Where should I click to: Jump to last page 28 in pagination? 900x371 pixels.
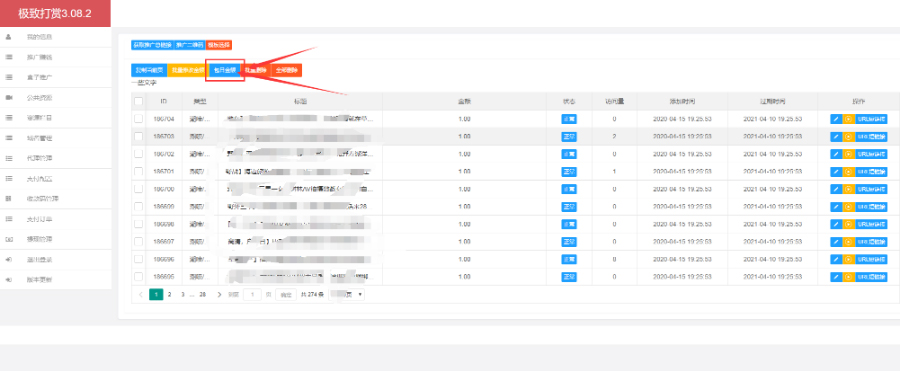point(202,294)
